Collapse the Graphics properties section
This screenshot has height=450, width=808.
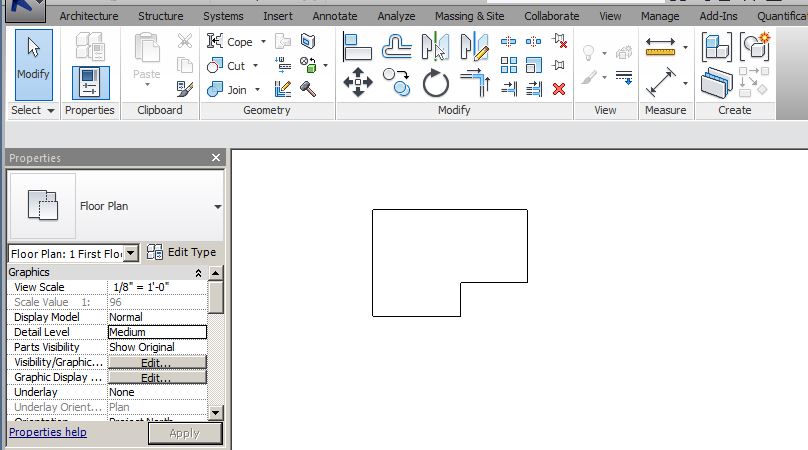point(198,273)
